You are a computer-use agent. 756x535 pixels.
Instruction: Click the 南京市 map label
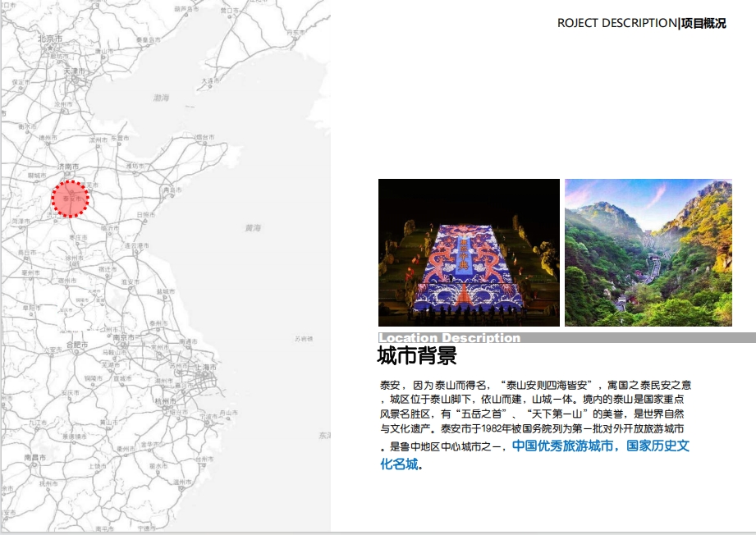[124, 337]
